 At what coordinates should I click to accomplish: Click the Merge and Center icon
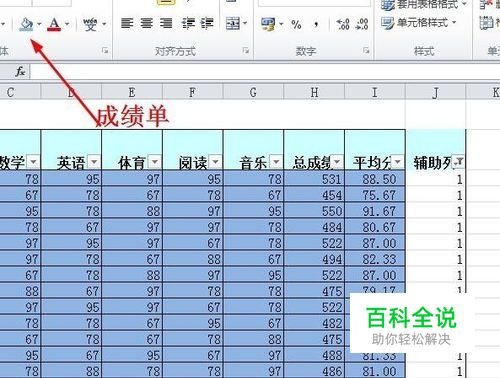(x=233, y=23)
